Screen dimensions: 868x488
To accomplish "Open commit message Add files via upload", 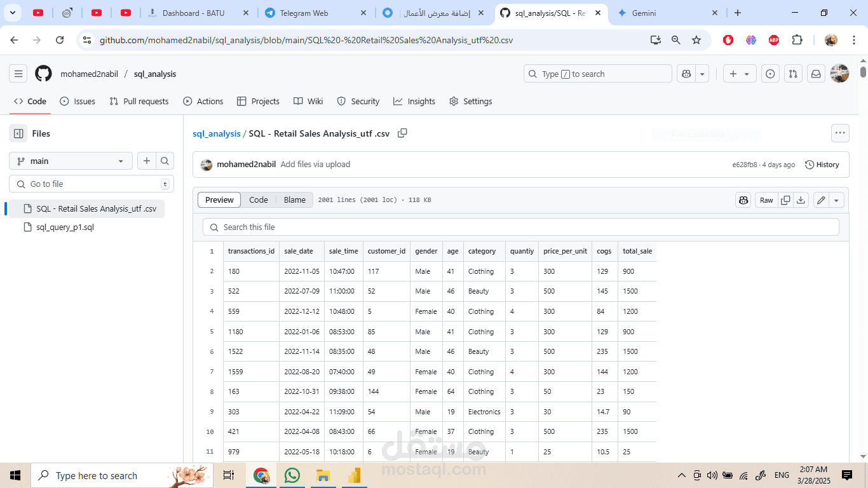I will coord(315,164).
